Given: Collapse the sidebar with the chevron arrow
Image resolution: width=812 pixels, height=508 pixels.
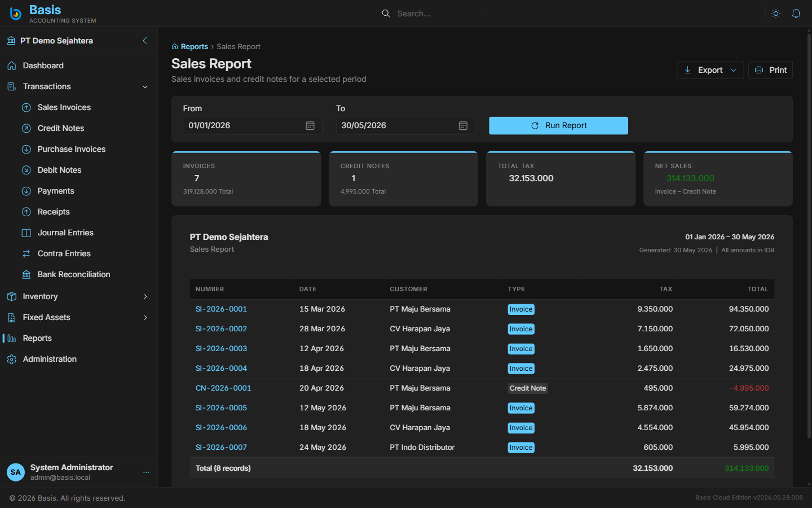Looking at the screenshot, I should tap(145, 41).
